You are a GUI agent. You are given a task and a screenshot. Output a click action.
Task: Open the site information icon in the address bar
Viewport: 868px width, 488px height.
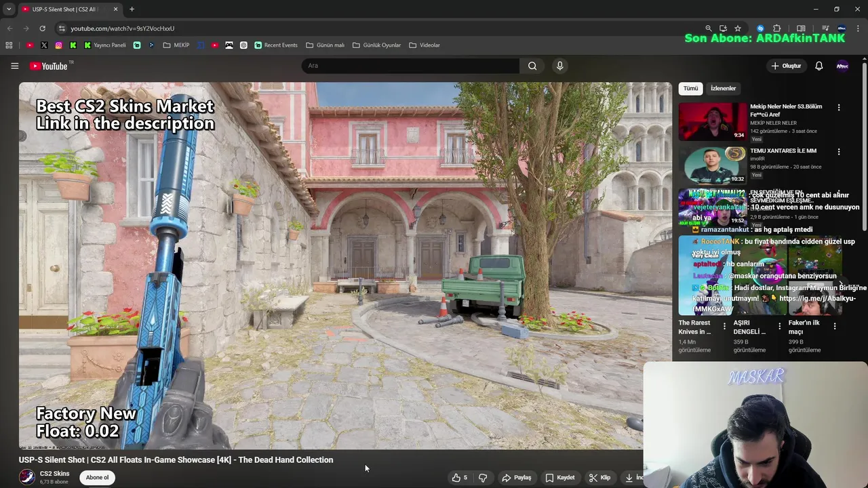[62, 28]
